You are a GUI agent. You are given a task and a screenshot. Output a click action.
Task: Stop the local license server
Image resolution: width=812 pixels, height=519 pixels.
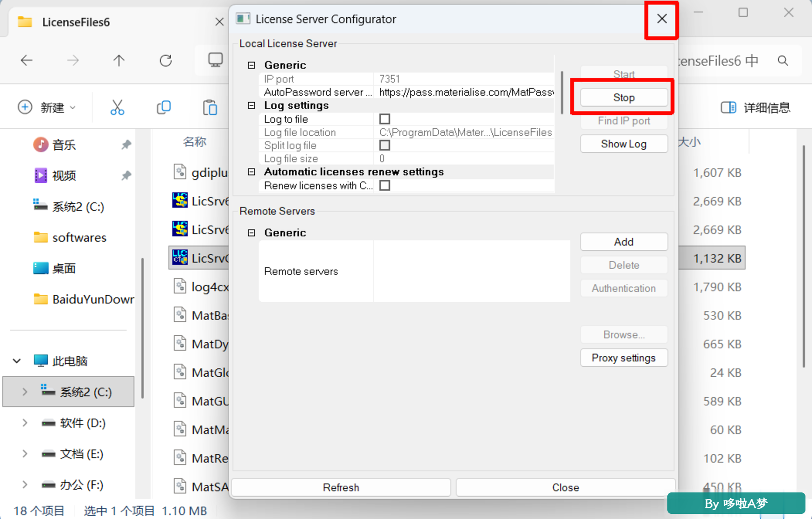point(624,97)
